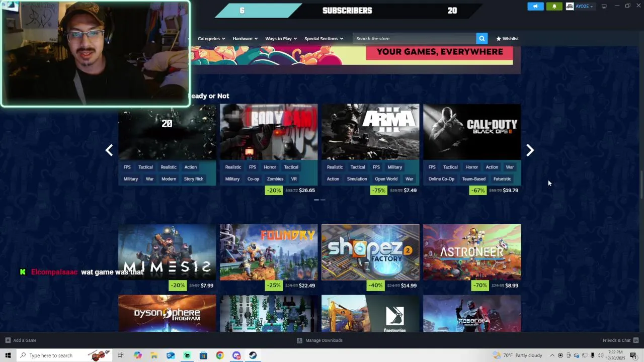This screenshot has height=362, width=644.
Task: Go to the previous carousel page arrow
Action: click(x=109, y=150)
